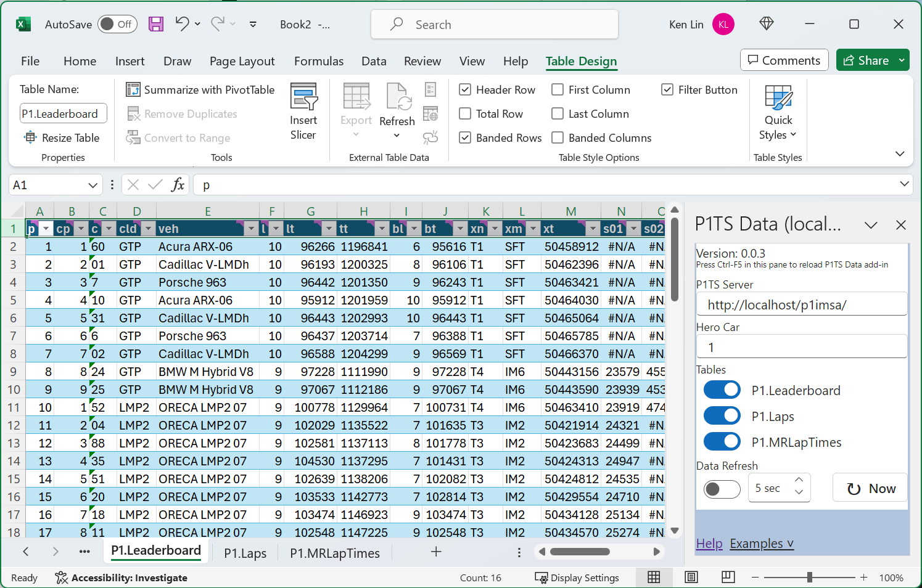Viewport: 922px width, 588px height.
Task: Select Normal view icon in status bar
Action: point(654,578)
